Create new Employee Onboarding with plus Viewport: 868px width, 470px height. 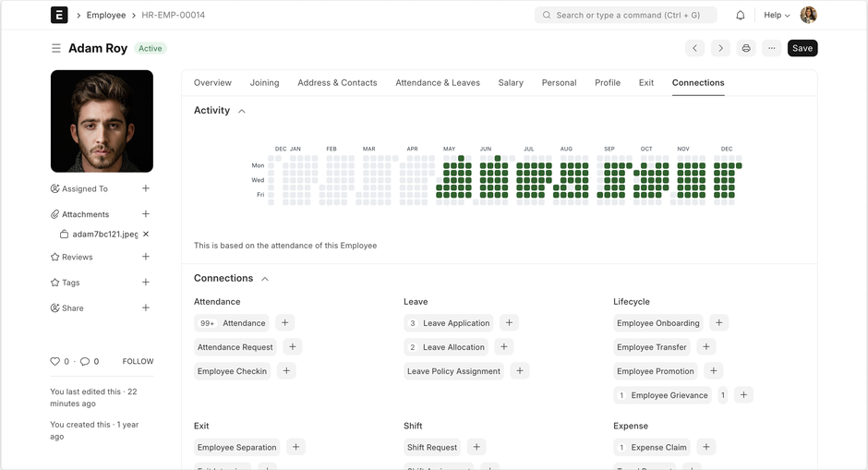[x=719, y=323]
